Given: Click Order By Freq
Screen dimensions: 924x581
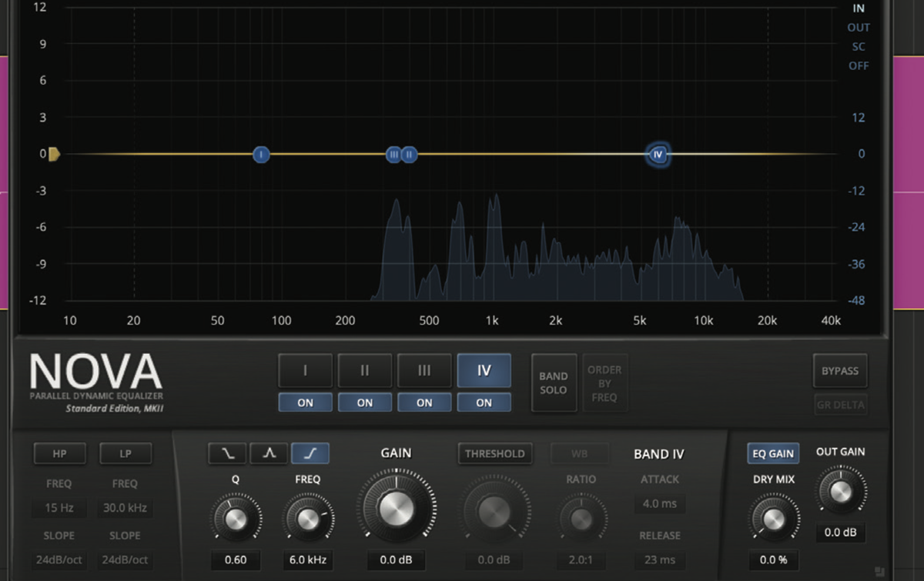Looking at the screenshot, I should (605, 382).
